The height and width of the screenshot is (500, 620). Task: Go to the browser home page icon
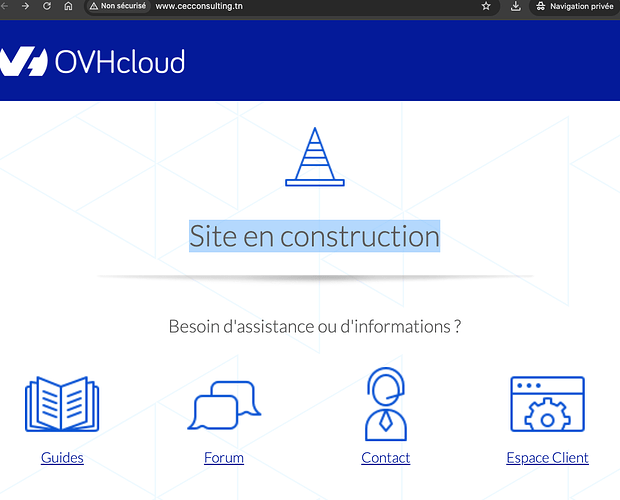click(68, 6)
